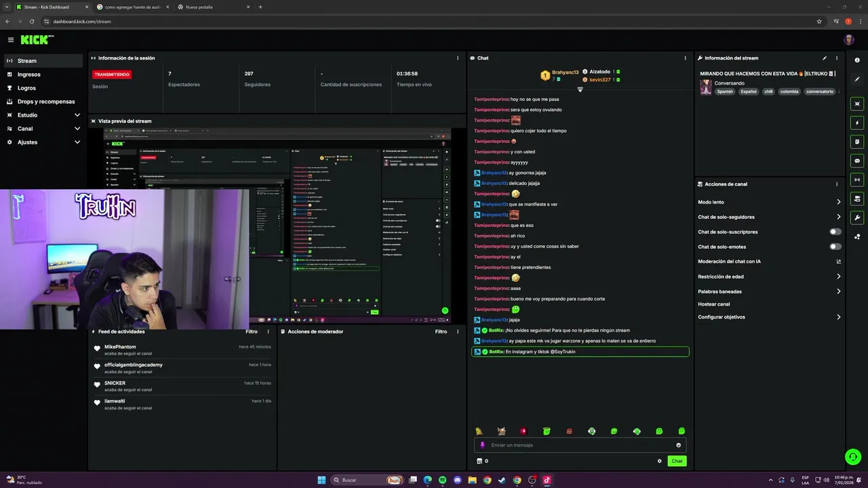The height and width of the screenshot is (488, 868).
Task: Click the three-dots cluster icon in right sidebar
Action: [x=857, y=237]
